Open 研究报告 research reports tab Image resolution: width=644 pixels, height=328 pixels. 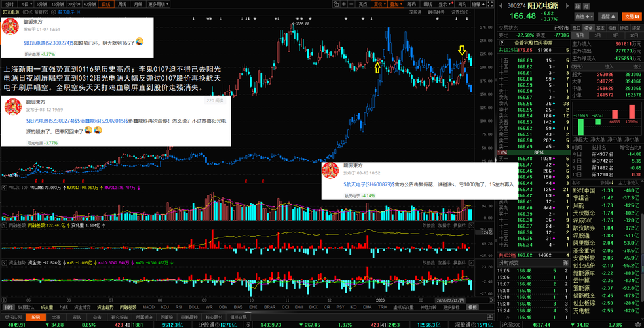tap(119, 318)
